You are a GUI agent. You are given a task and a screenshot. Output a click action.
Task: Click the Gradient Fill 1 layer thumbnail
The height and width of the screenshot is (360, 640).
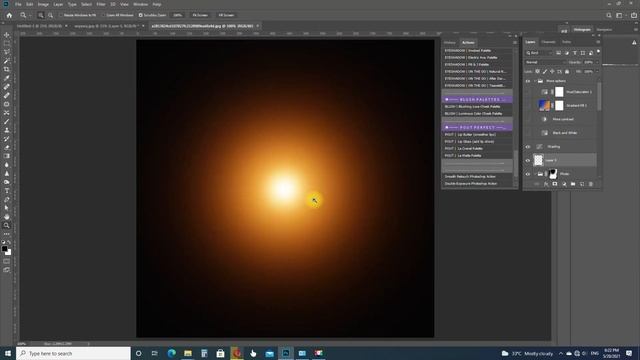(544, 105)
